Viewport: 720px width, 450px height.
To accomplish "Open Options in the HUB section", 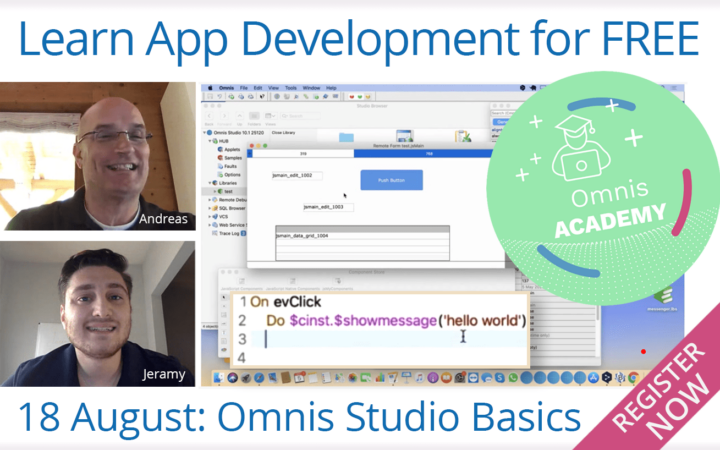I will [231, 174].
